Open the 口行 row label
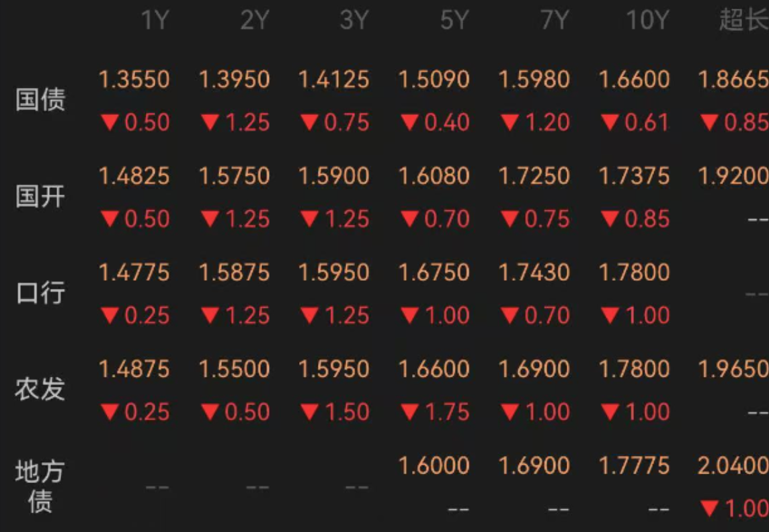Viewport: 769px width, 532px height. [x=40, y=293]
